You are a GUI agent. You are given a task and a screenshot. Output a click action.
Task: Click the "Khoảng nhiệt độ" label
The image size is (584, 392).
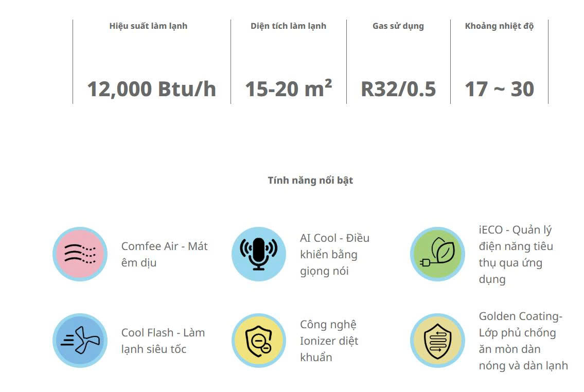tap(499, 26)
